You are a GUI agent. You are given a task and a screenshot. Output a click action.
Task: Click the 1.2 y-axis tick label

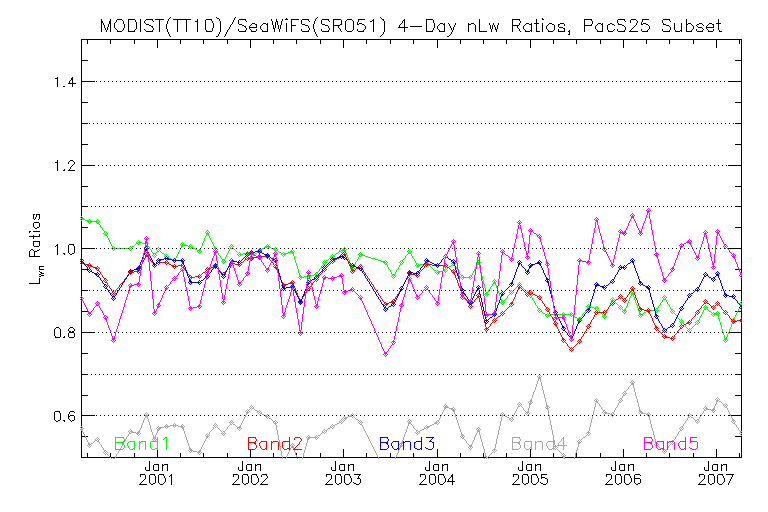[x=65, y=166]
